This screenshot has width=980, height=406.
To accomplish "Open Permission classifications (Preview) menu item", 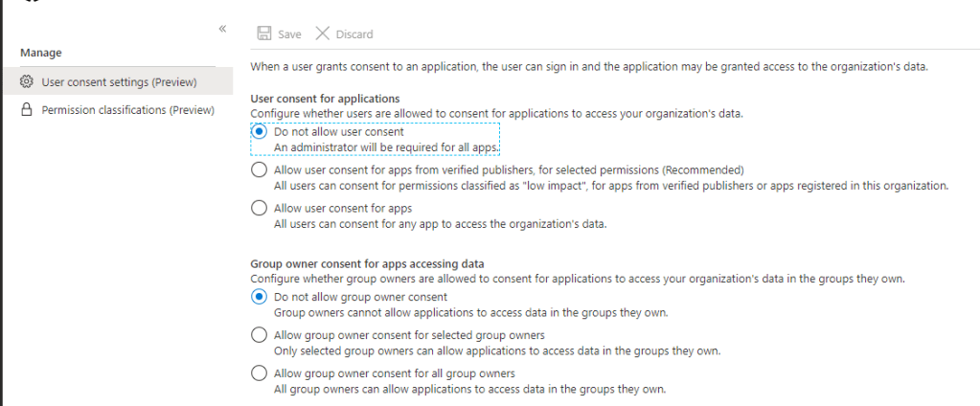I will [127, 110].
